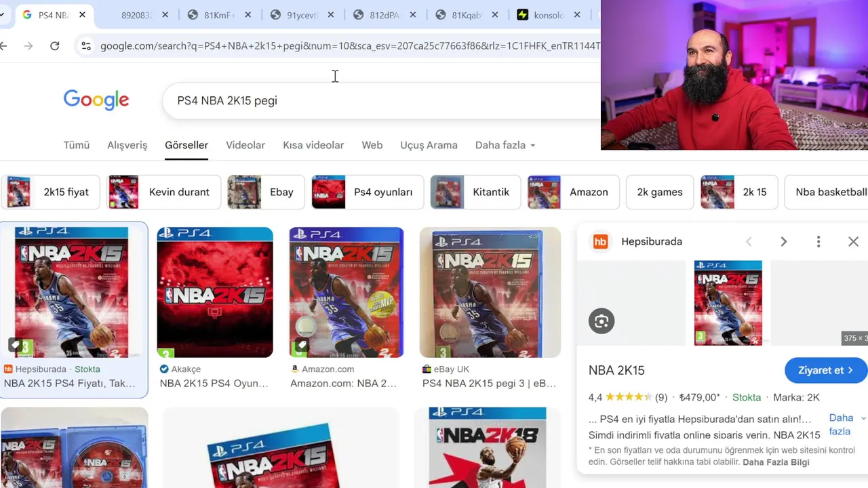Click the Ziyaret et button
Screen dimensions: 868x488
pyautogui.click(x=825, y=370)
